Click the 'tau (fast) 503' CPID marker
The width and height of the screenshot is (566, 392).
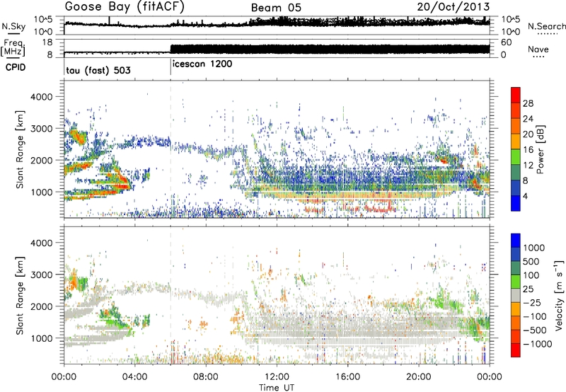(98, 70)
